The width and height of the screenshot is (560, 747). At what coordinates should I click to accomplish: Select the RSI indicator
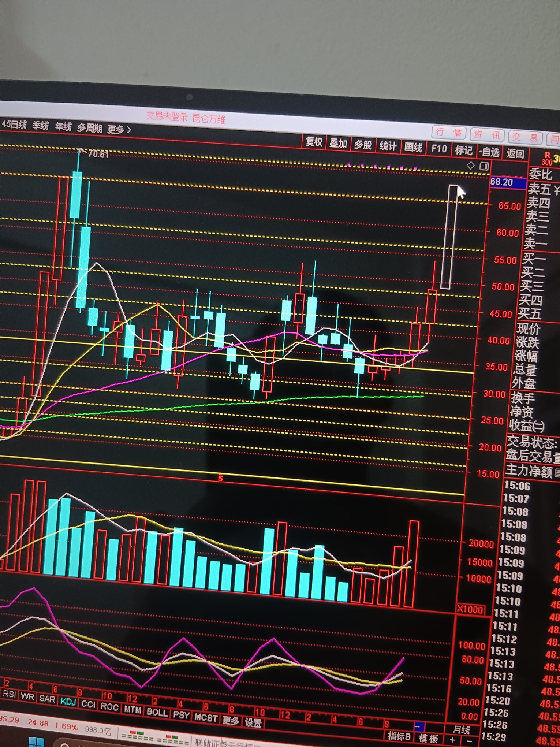[x=10, y=694]
